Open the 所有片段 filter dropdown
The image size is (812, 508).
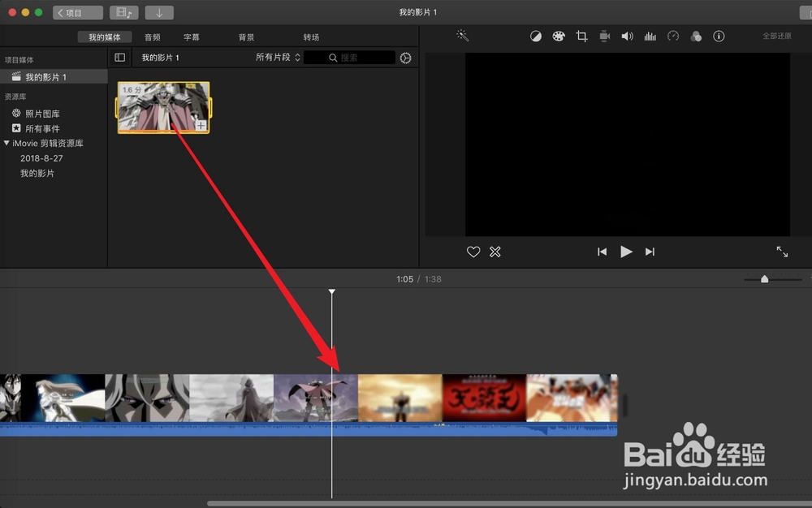[278, 58]
